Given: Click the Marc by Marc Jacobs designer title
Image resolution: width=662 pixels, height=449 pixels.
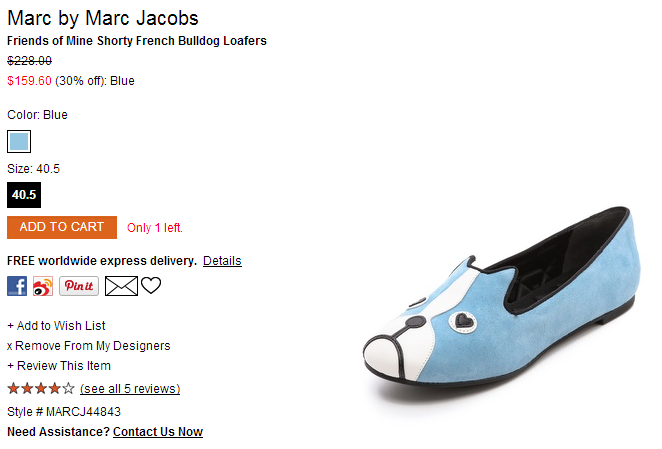Looking at the screenshot, I should (103, 18).
